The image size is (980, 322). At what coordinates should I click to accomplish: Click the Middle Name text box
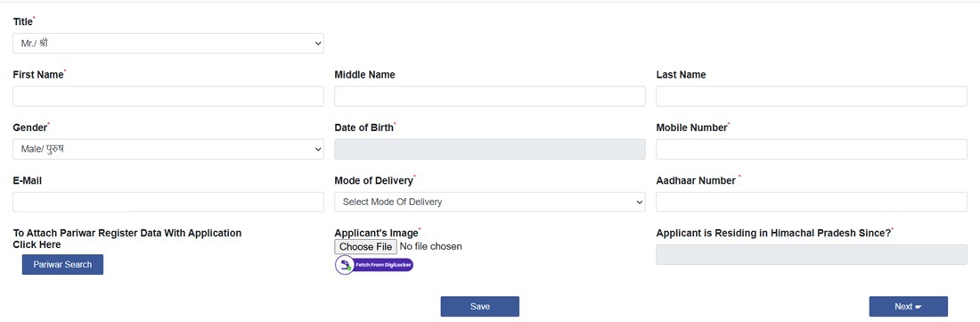click(x=490, y=96)
